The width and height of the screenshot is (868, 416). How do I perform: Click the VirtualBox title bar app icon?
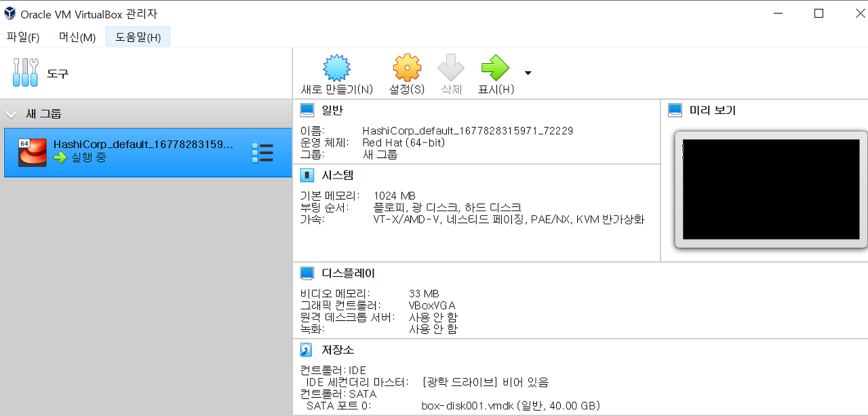(x=10, y=14)
